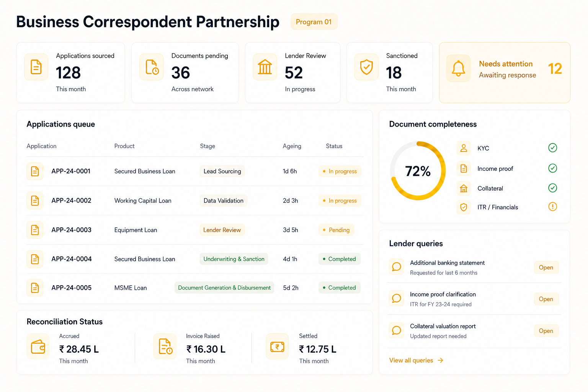Click the invoice icon beside Invoice Raised
Screen dimensions: 588x392
pos(165,346)
